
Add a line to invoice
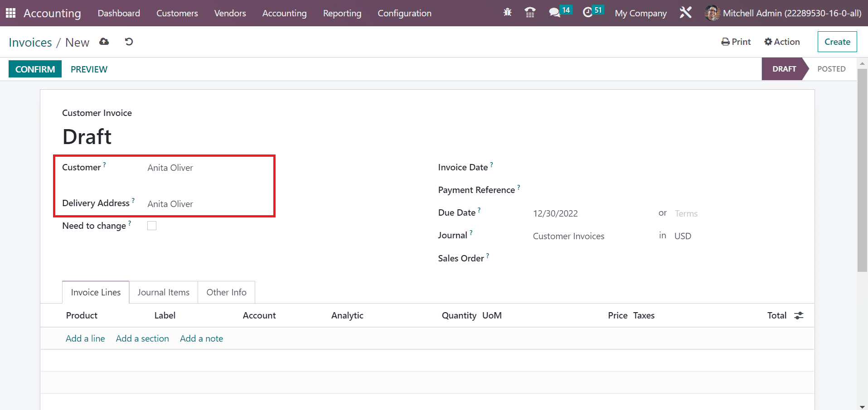click(x=85, y=338)
